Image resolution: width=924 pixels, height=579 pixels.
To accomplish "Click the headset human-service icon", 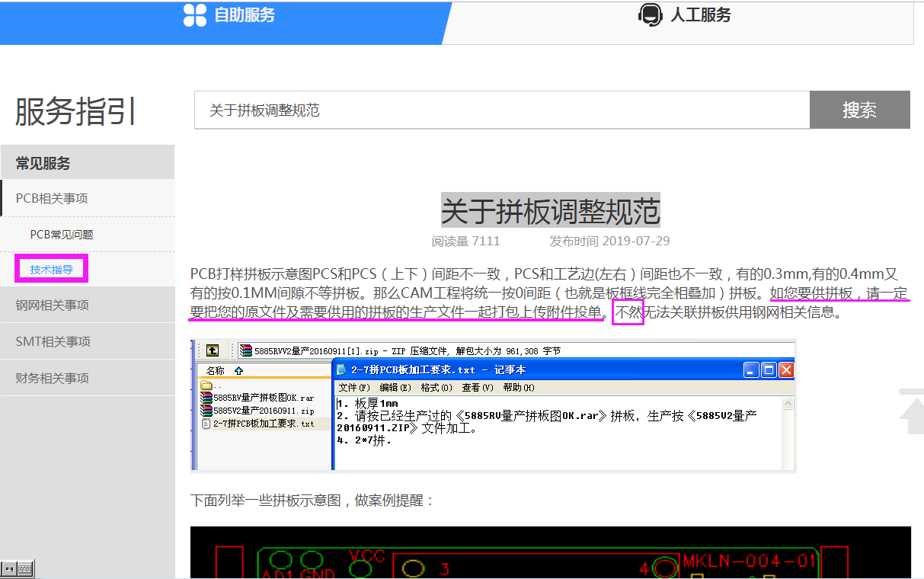I will point(650,15).
